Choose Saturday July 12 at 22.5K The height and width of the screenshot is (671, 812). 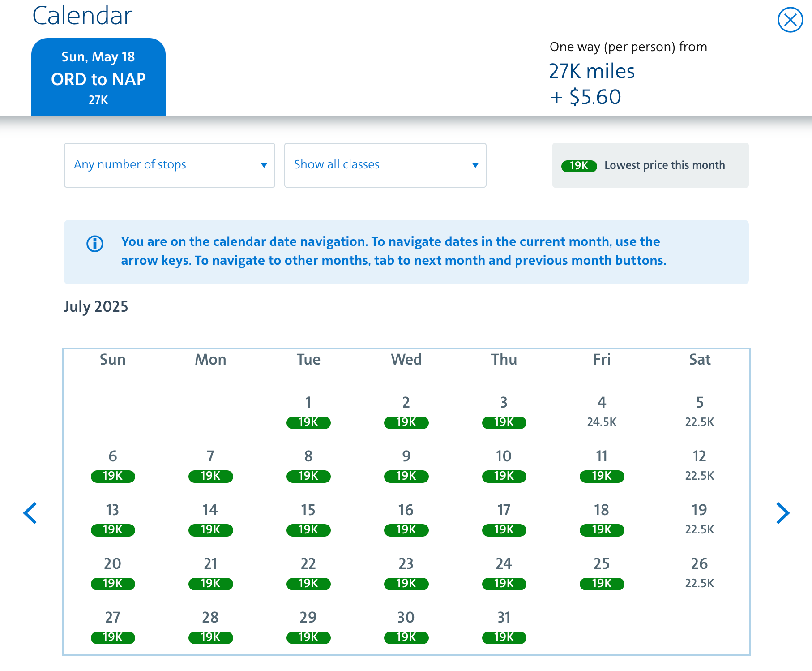point(699,466)
